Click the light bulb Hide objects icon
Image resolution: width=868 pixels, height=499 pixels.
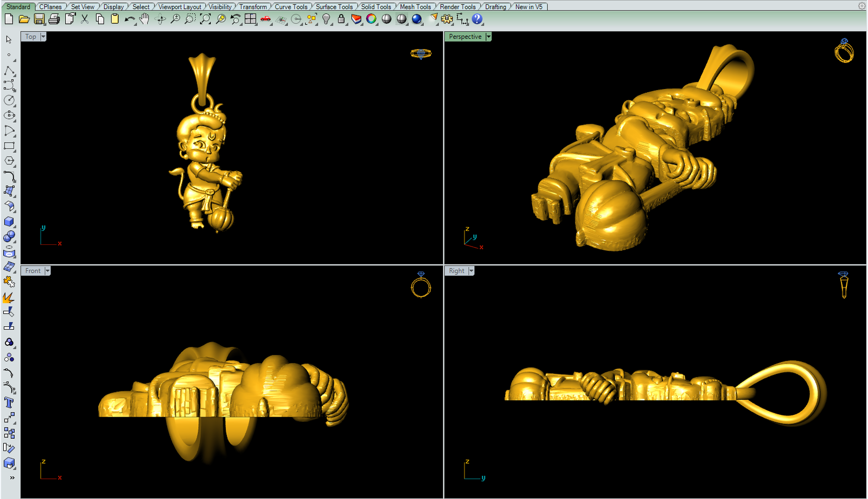[326, 19]
